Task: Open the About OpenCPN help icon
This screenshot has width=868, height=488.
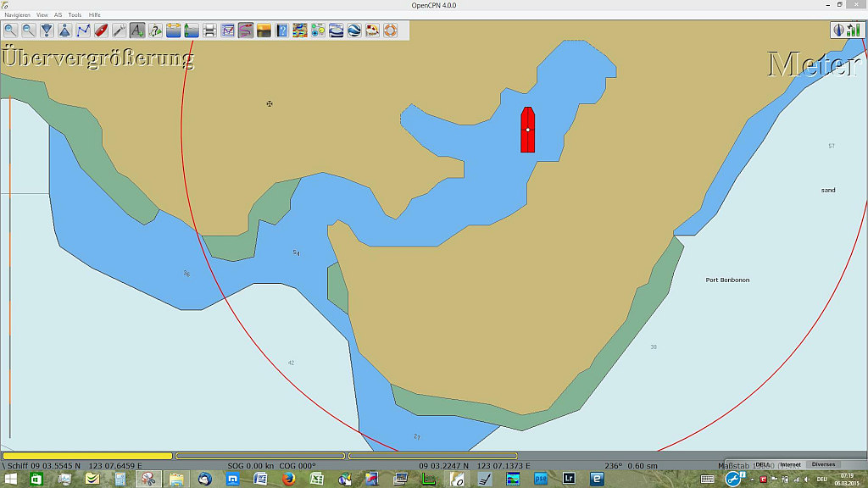Action: coord(282,30)
